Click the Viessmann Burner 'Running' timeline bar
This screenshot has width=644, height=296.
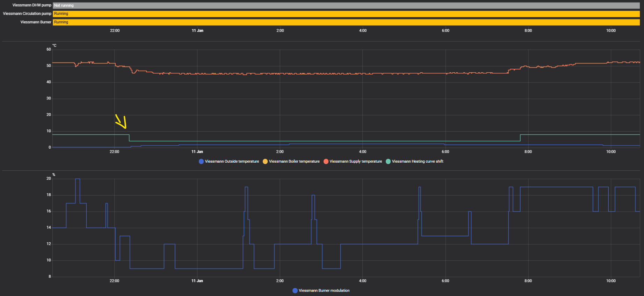[346, 22]
